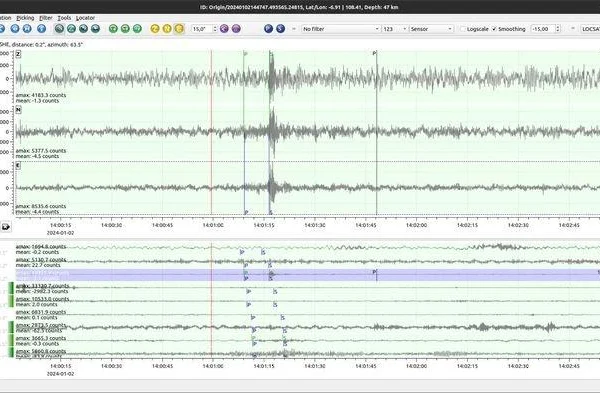Open the 123 component order dropdown
Viewport: 600px width, 393px height.
point(395,29)
